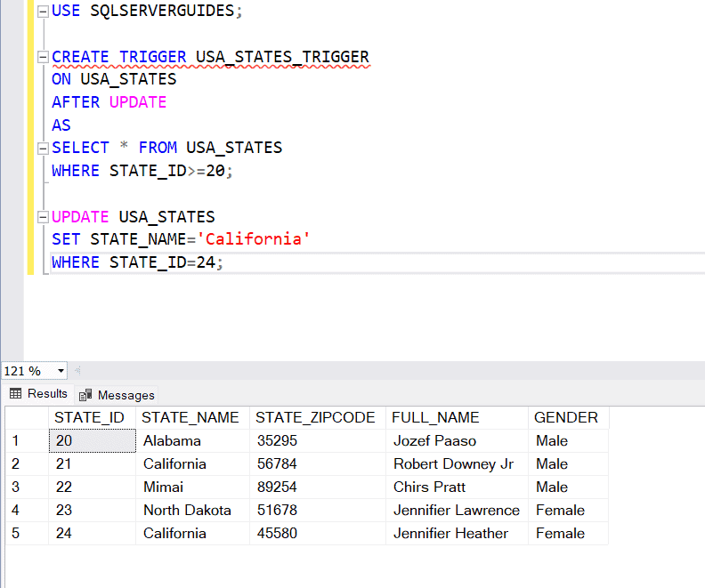The width and height of the screenshot is (705, 588).
Task: Select row header number 5
Action: [27, 533]
